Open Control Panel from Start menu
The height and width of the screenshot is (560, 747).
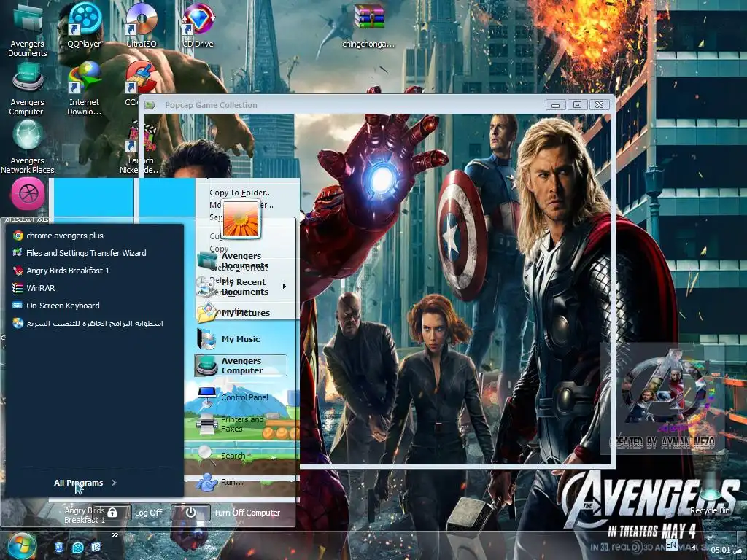click(x=241, y=397)
